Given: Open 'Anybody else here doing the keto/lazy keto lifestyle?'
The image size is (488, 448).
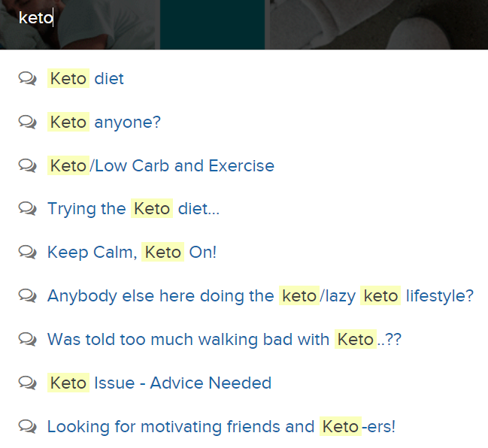Looking at the screenshot, I should click(x=260, y=295).
